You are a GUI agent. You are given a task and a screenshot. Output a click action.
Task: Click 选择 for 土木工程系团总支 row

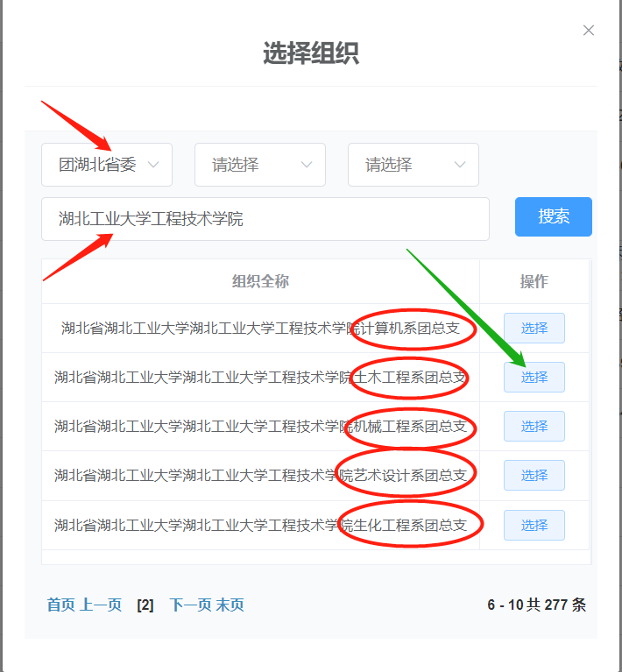point(534,378)
